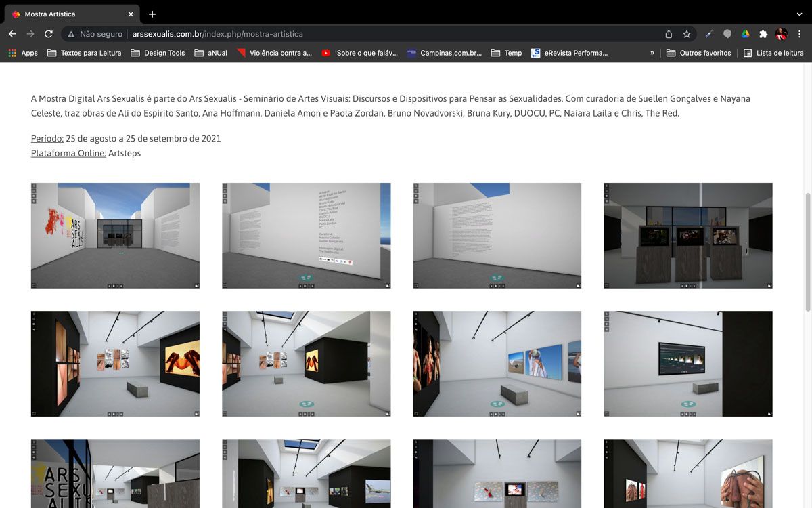Expand the hidden bookmarks overflow chevron
The width and height of the screenshot is (812, 508).
(x=652, y=53)
